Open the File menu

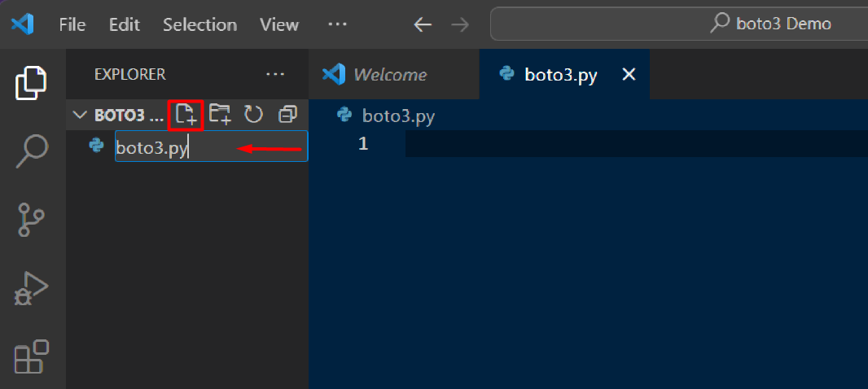[x=72, y=24]
